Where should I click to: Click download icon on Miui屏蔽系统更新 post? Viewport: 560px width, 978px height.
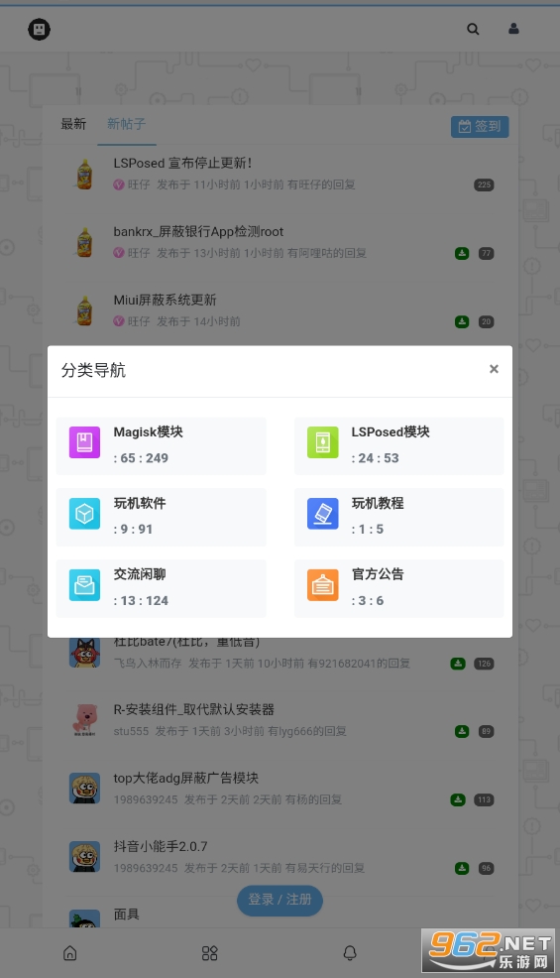pyautogui.click(x=462, y=321)
